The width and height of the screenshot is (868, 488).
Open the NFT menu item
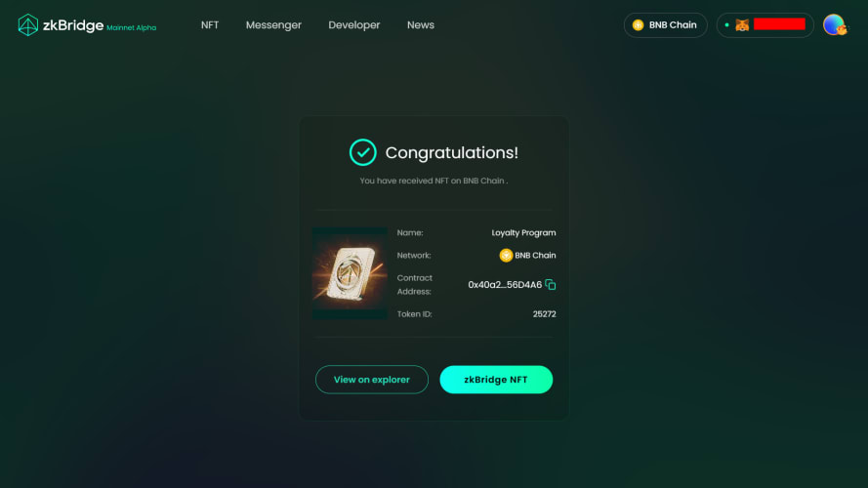coord(210,25)
